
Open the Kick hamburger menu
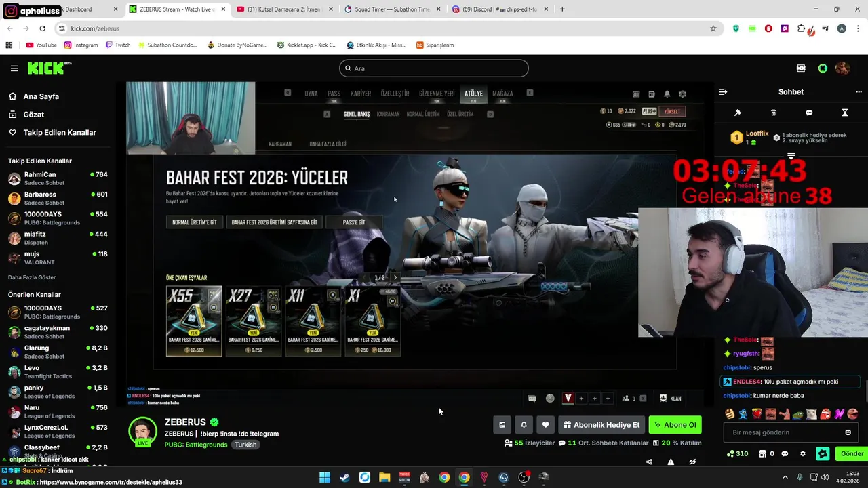(14, 68)
